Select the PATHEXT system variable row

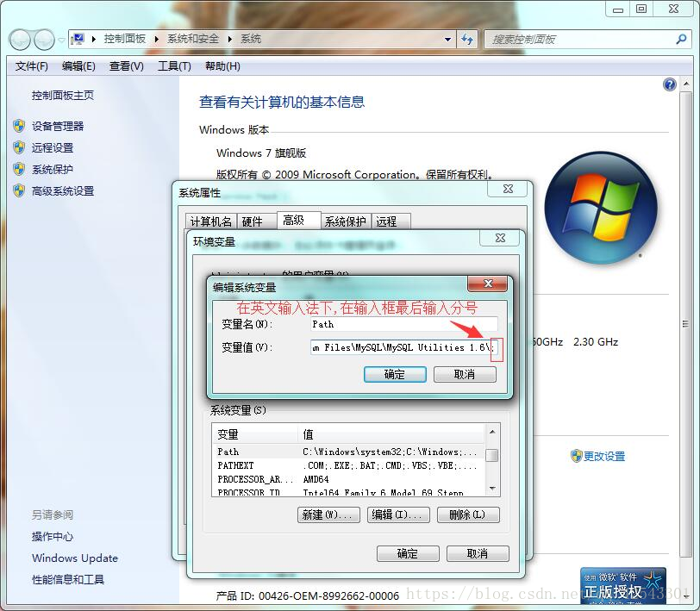pos(348,465)
